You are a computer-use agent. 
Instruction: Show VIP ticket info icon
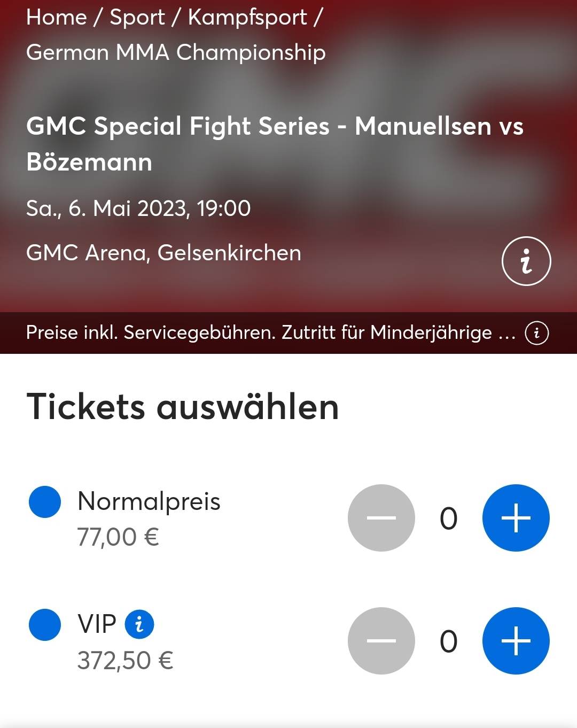139,624
